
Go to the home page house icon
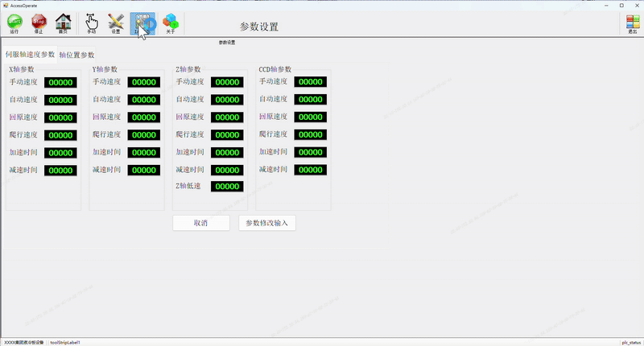63,23
